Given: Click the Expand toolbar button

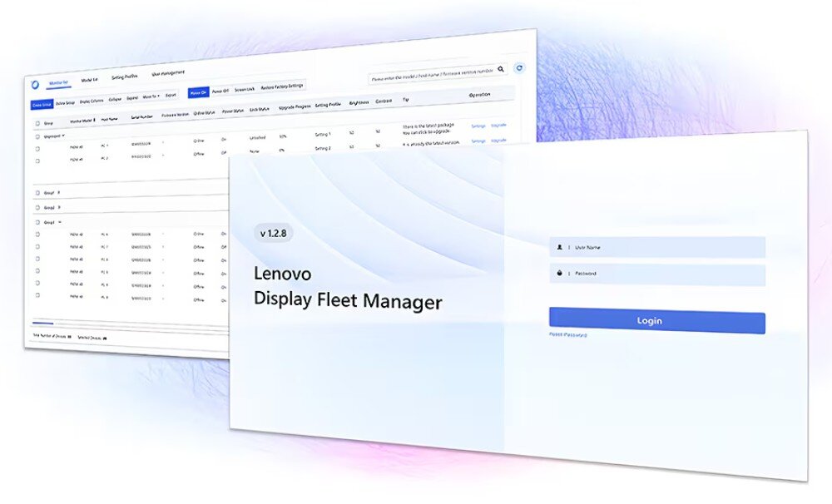Looking at the screenshot, I should tap(132, 98).
